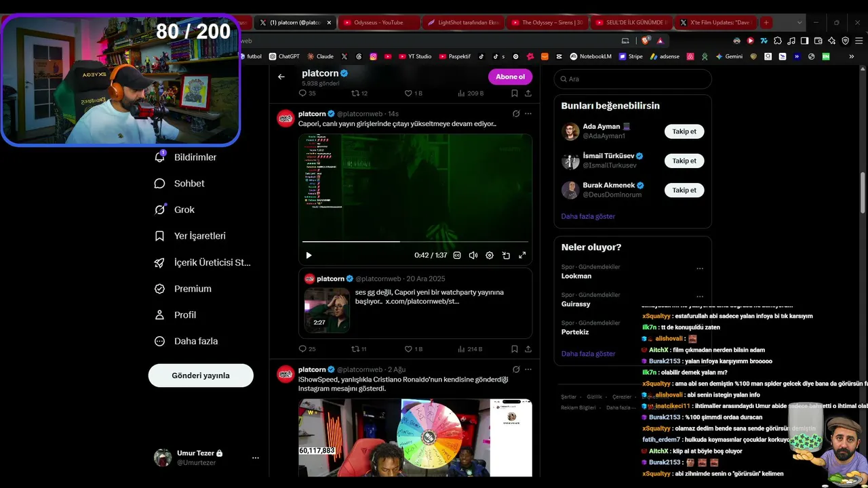Subscribe with Abone ol button
The width and height of the screenshot is (868, 488).
point(510,77)
